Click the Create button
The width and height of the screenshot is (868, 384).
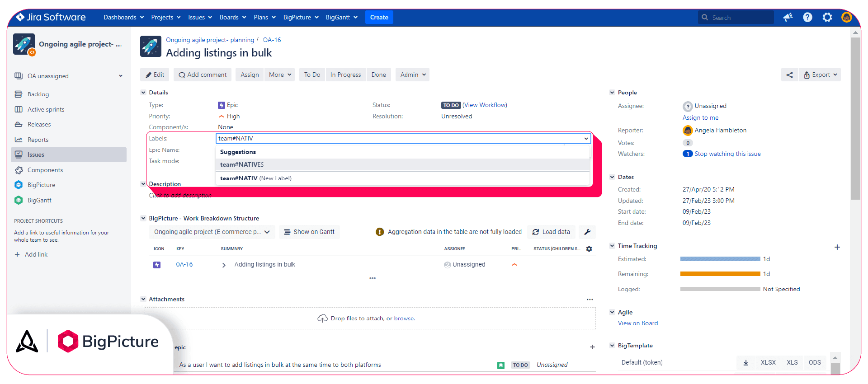click(x=379, y=17)
